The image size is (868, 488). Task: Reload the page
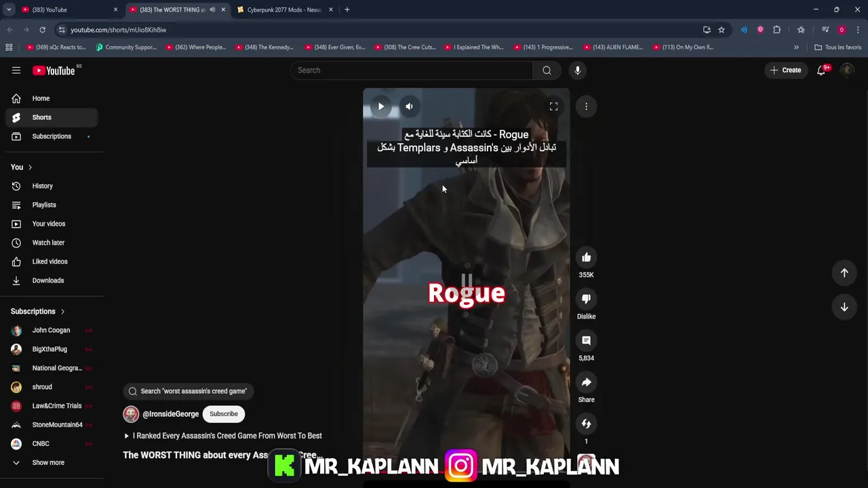click(42, 30)
